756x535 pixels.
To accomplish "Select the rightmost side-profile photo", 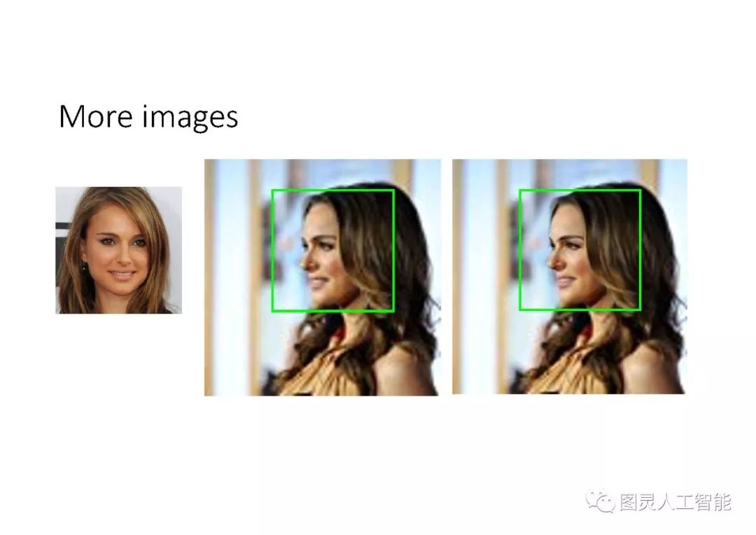I will click(570, 277).
